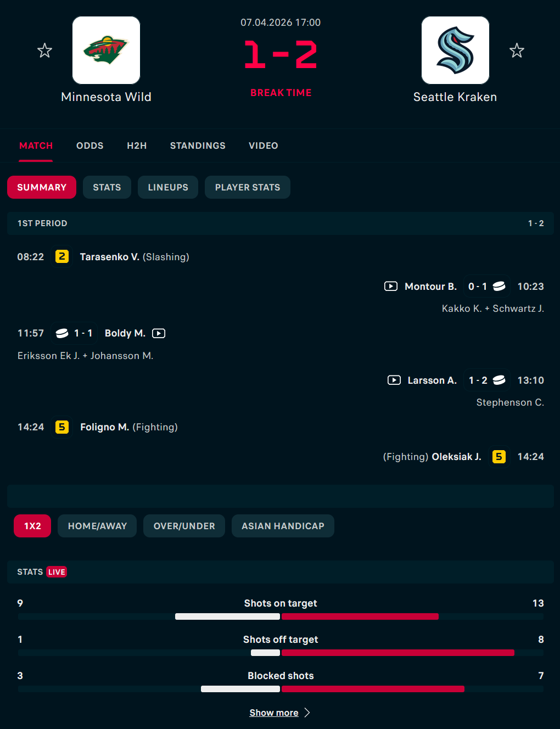Click the 1-2 match score

pyautogui.click(x=281, y=54)
